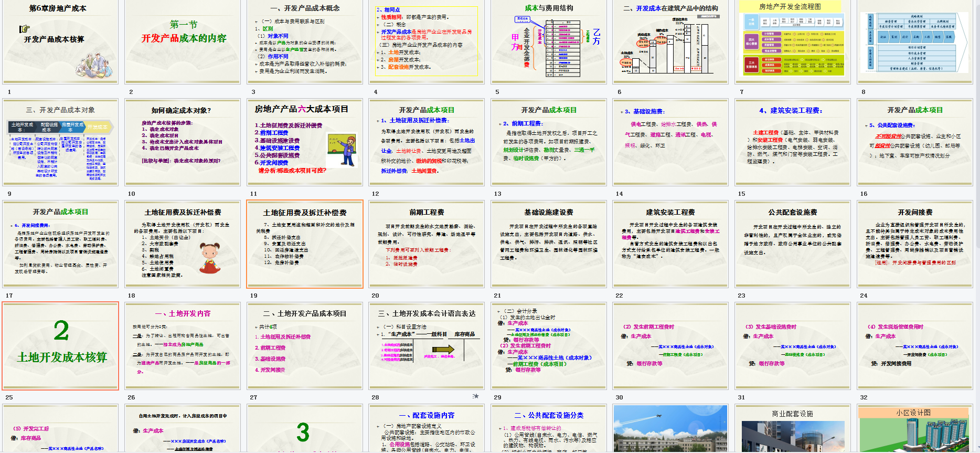Open the slide '二、公共配套设施分类'
The height and width of the screenshot is (453, 980).
(x=549, y=428)
